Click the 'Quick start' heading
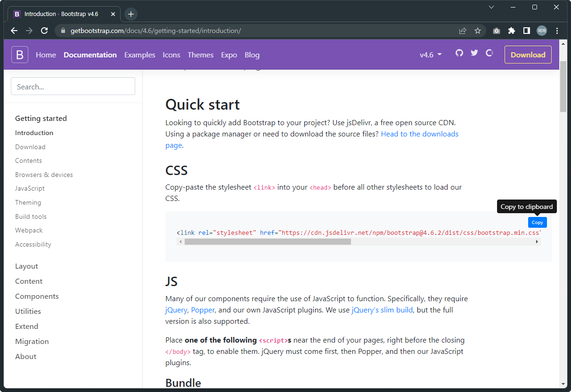 [203, 104]
